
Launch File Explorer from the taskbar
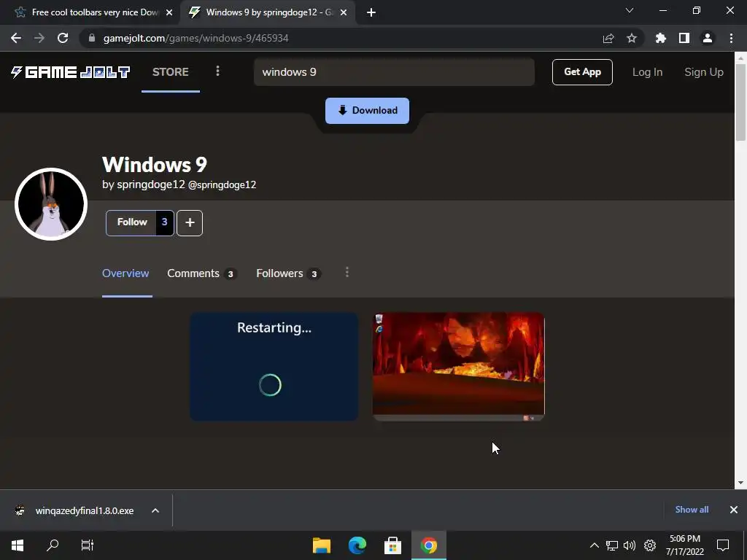click(322, 545)
